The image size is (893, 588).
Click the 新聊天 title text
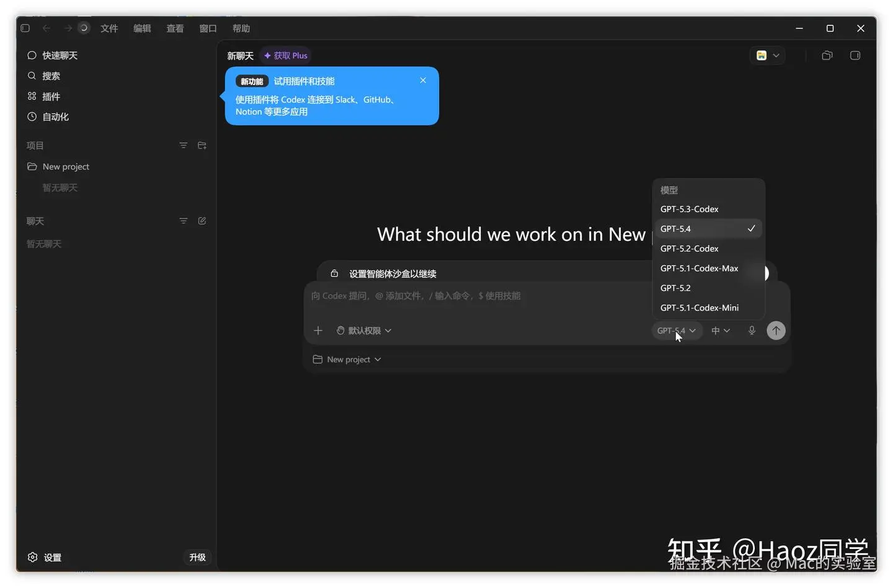pyautogui.click(x=241, y=56)
